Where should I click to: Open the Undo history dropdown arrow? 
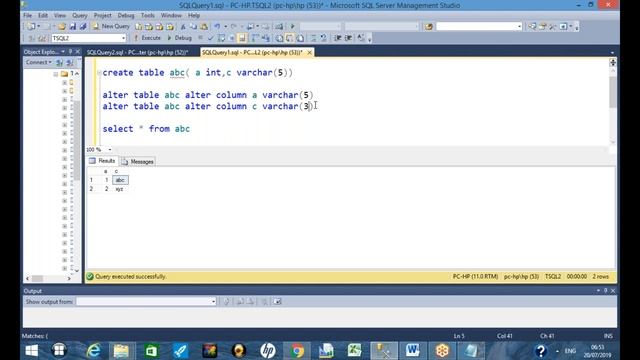(225, 27)
